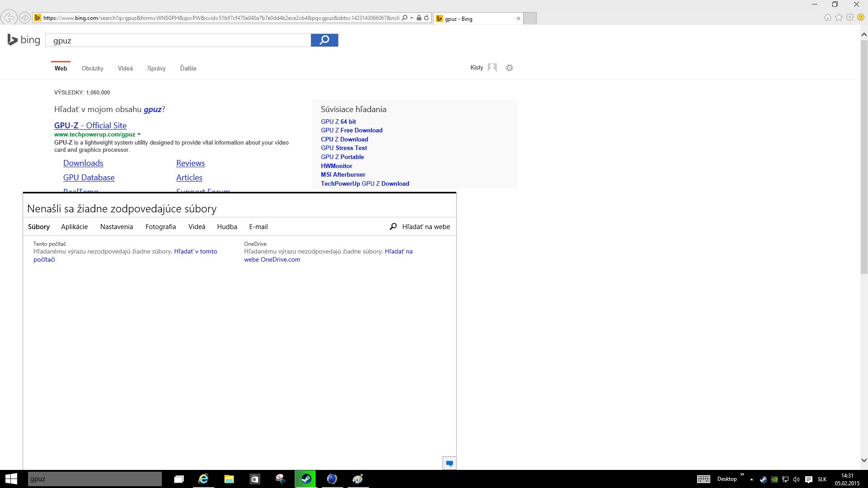The image size is (868, 488).
Task: Open the address bar autocomplete dropdown arrow
Action: [411, 18]
